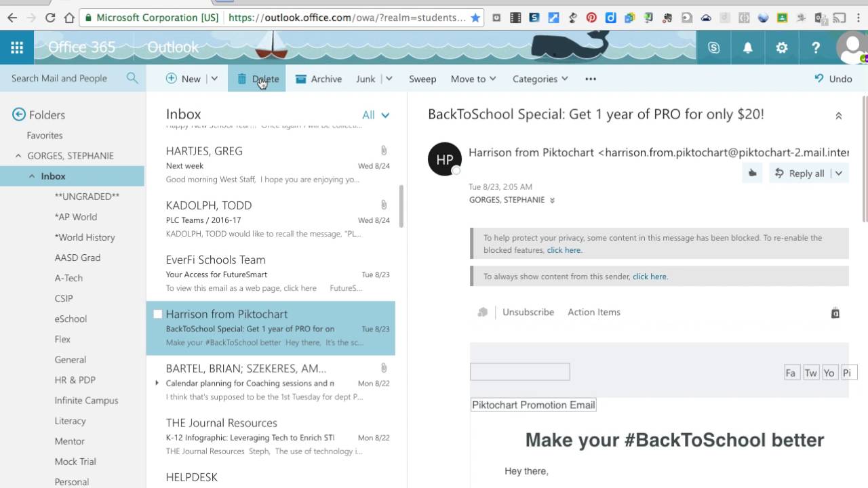Image resolution: width=868 pixels, height=488 pixels.
Task: Click the paperclip on KADOLPH, TODD email
Action: click(x=383, y=205)
